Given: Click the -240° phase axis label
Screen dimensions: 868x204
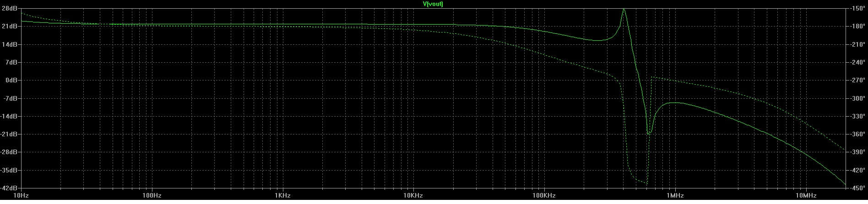Looking at the screenshot, I should [858, 63].
